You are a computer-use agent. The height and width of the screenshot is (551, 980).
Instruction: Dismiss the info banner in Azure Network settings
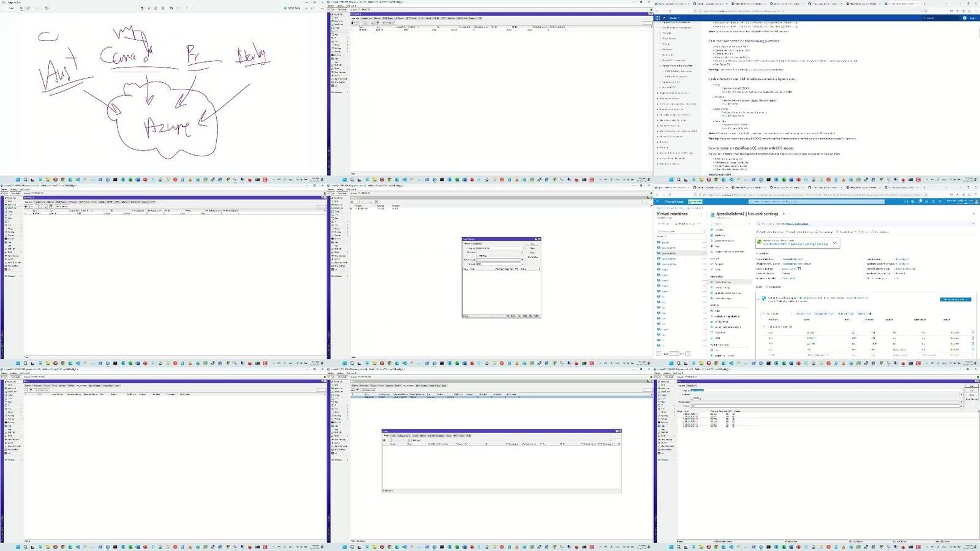[x=974, y=224]
